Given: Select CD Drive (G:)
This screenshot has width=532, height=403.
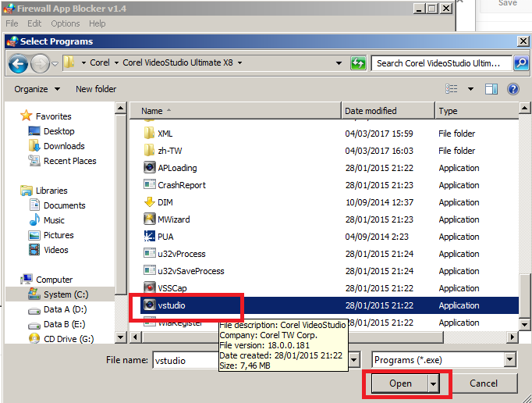Looking at the screenshot, I should [62, 339].
